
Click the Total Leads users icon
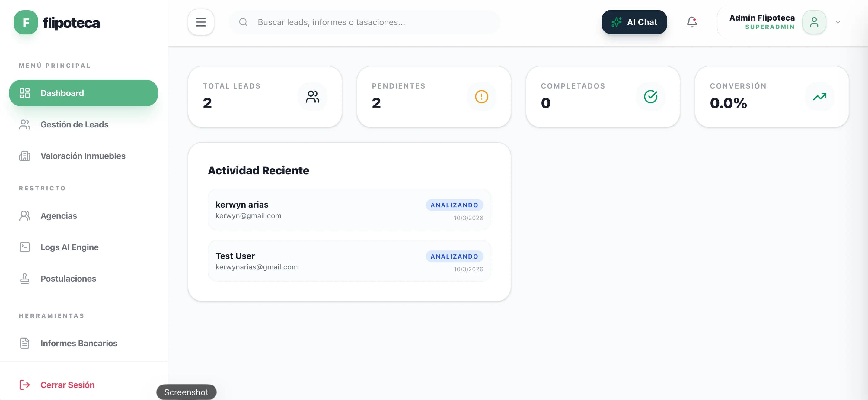click(313, 97)
